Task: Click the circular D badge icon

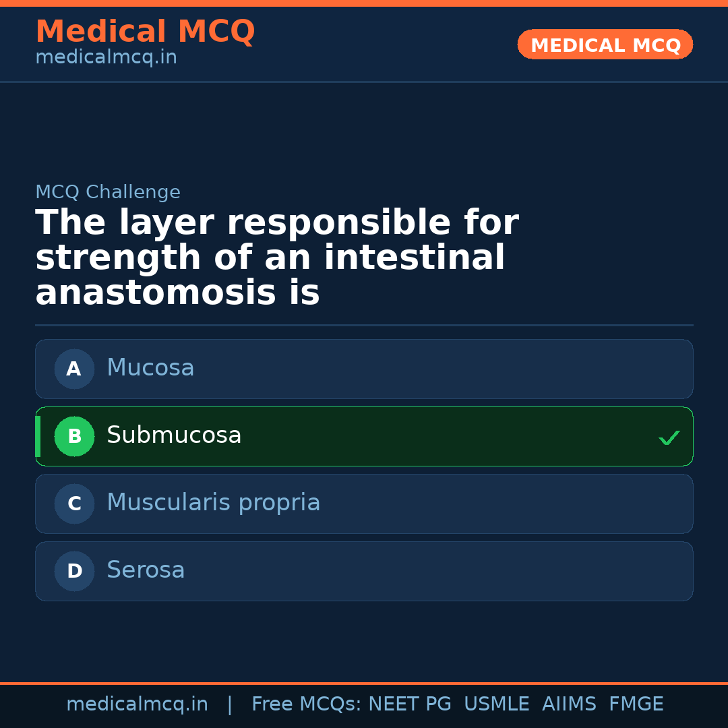Action: 74,571
